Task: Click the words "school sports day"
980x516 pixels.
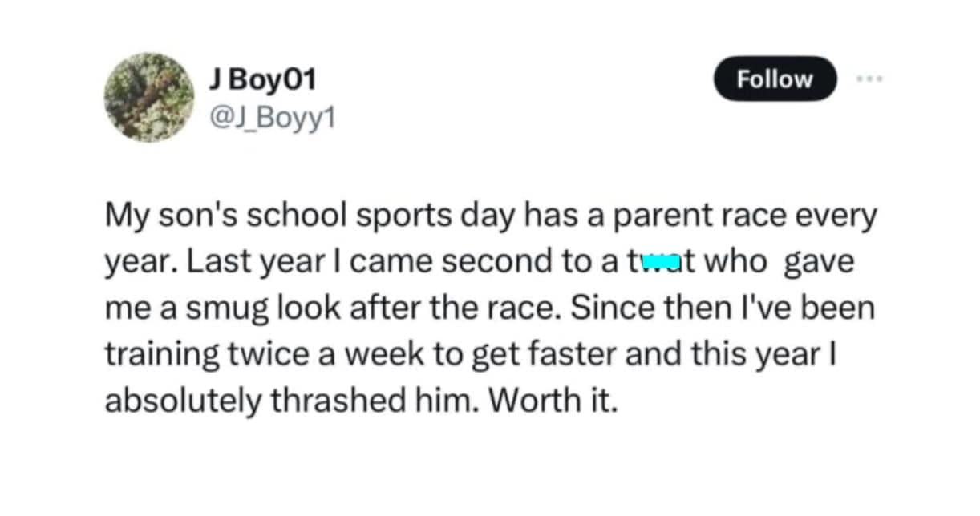Action: point(358,217)
